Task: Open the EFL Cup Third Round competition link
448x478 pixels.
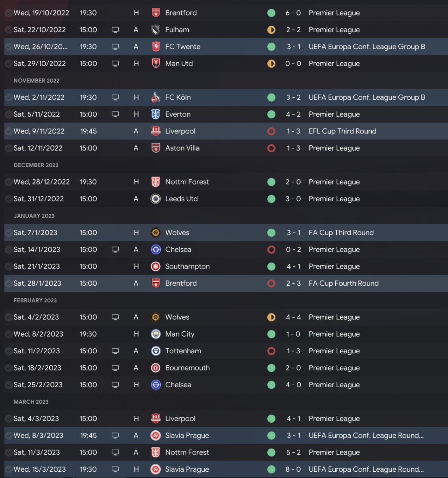Action: [342, 131]
